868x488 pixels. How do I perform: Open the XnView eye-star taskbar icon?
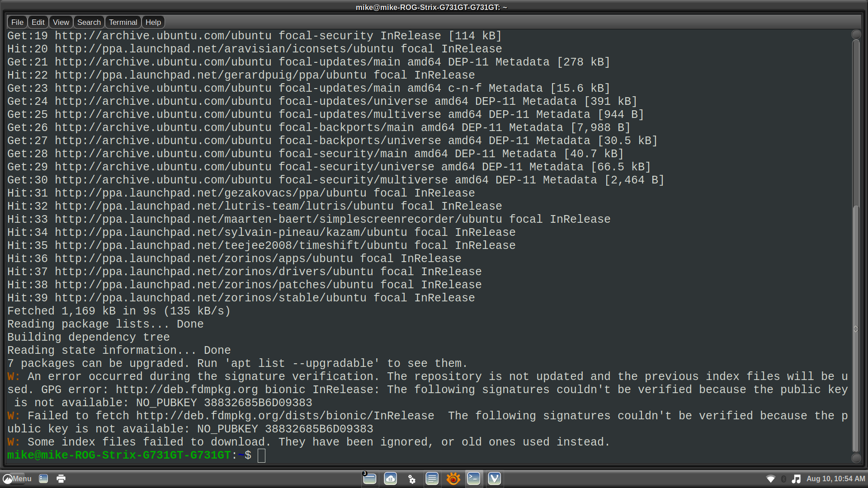(x=453, y=479)
